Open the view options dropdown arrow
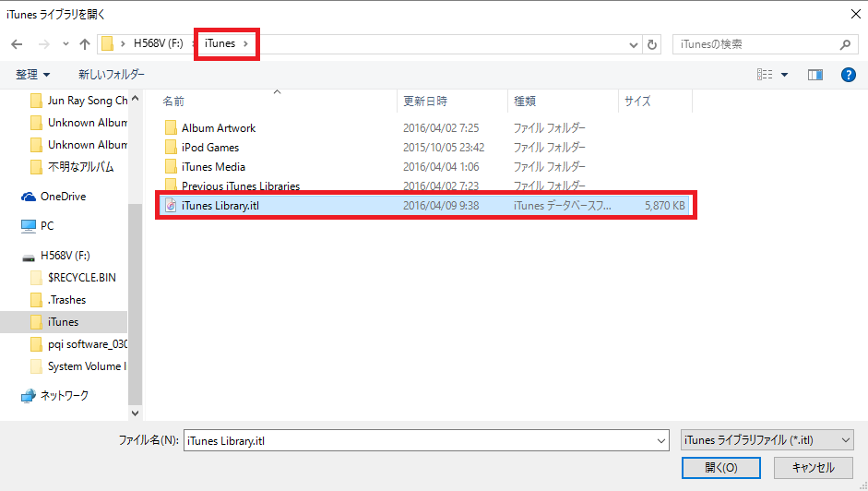 tap(784, 75)
